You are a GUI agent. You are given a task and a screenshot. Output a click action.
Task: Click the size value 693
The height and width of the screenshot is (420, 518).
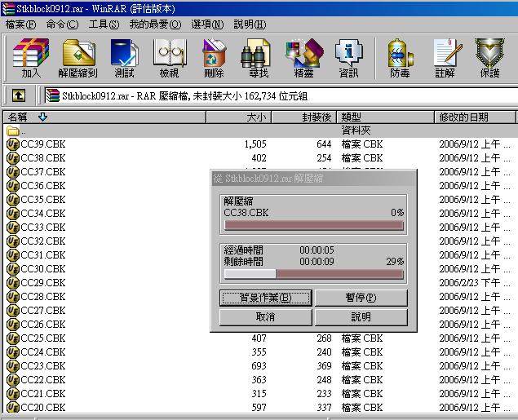pyautogui.click(x=259, y=366)
